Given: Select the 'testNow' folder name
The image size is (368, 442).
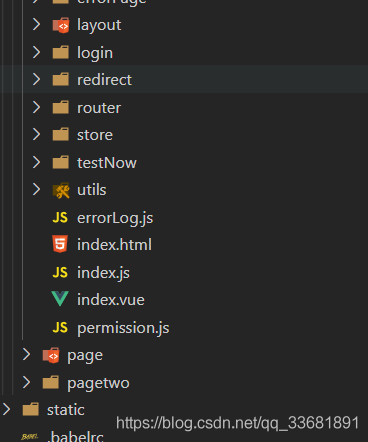Looking at the screenshot, I should pos(107,163).
